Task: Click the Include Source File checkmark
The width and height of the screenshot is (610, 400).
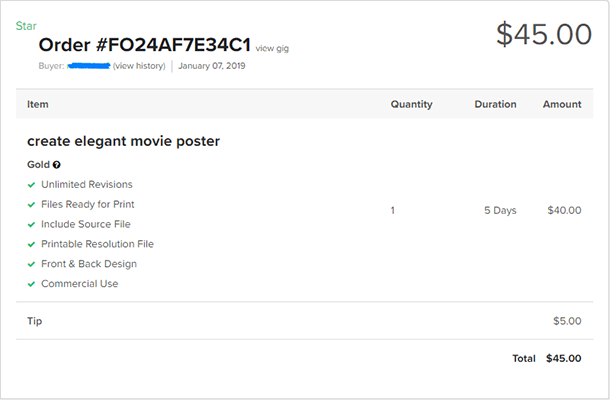Action: coord(32,224)
